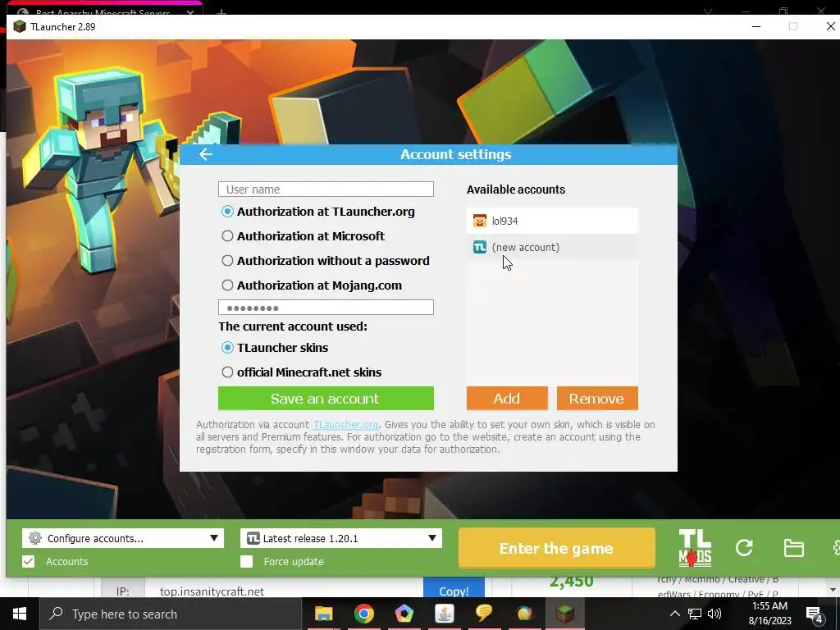Show hidden system tray icons
840x630 pixels.
point(675,614)
